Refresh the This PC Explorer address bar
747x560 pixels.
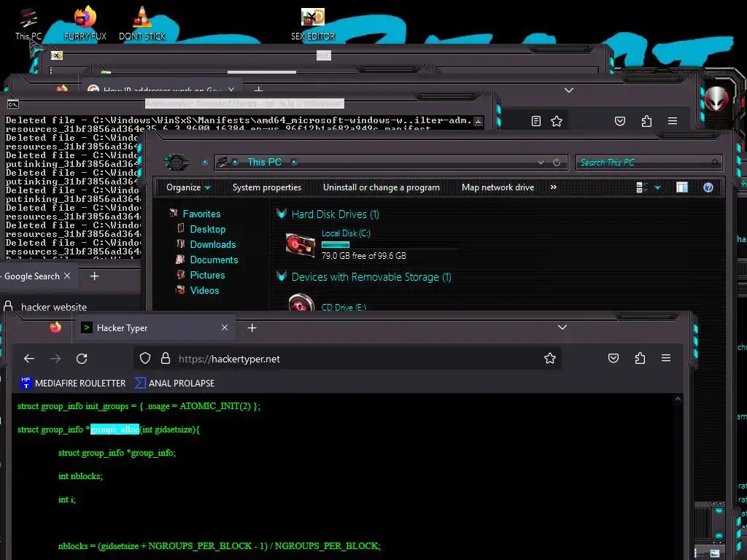(x=557, y=163)
